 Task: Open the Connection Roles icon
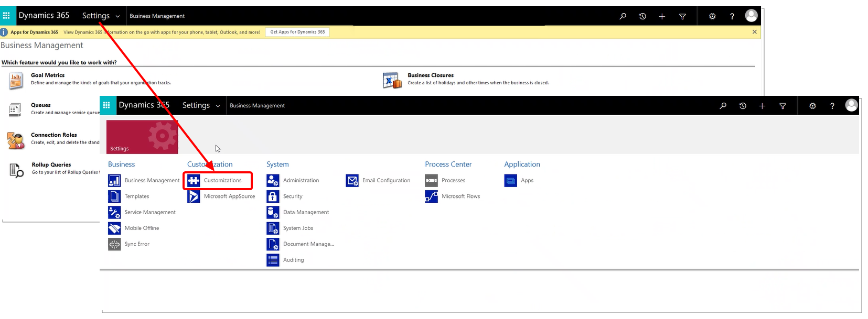point(16,140)
